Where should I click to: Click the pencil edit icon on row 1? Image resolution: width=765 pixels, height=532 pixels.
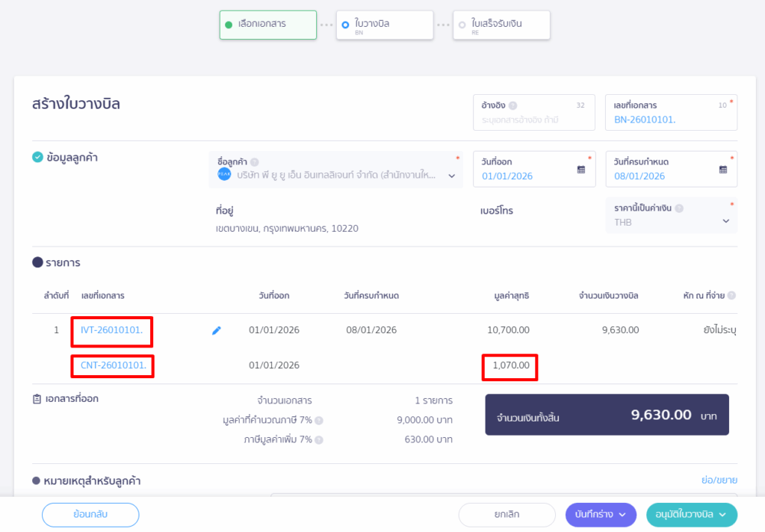click(x=217, y=330)
